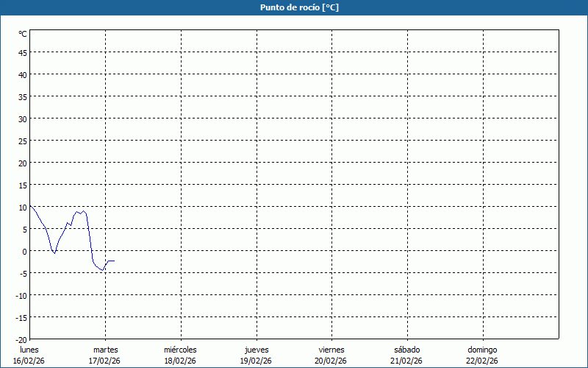Image resolution: width=588 pixels, height=368 pixels.
Task: Click the date 18/02/26
Action: point(180,361)
